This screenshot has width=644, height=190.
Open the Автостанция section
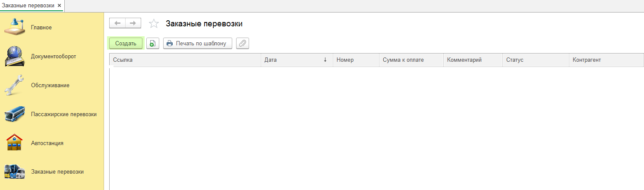click(47, 143)
